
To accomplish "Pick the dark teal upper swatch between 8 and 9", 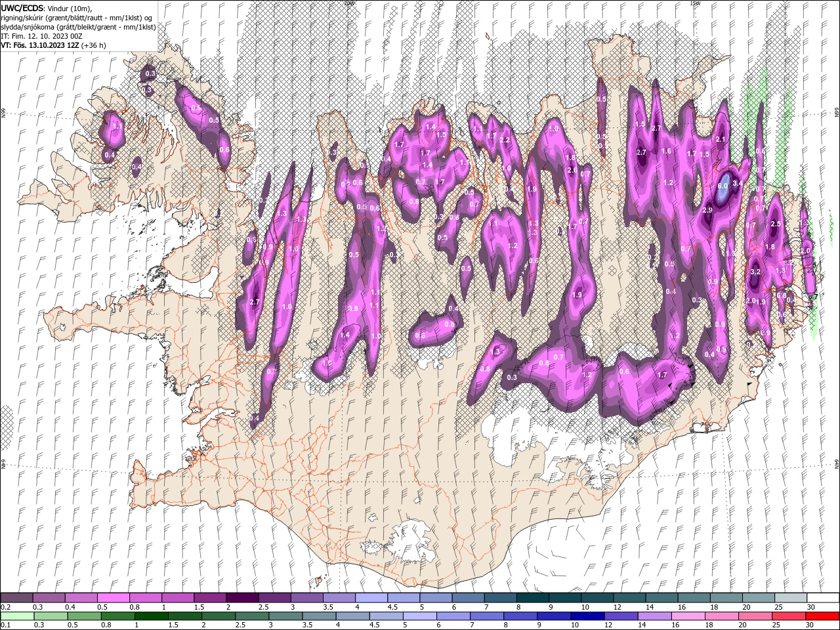I will pyautogui.click(x=532, y=598).
